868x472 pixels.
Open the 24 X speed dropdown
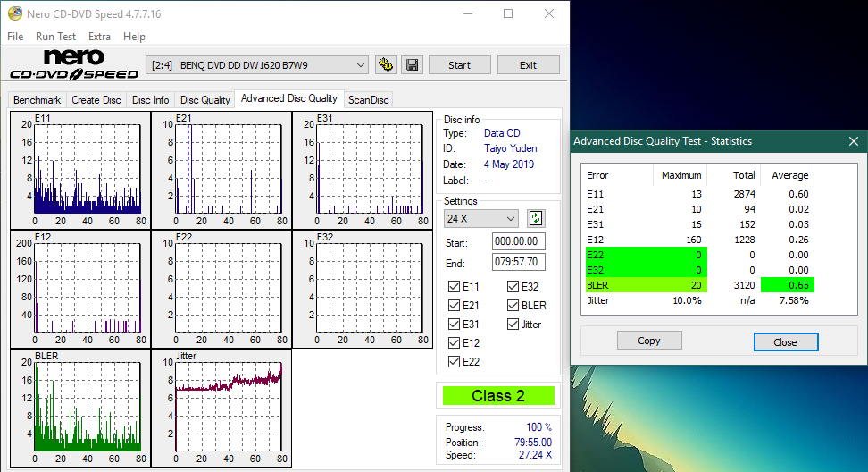click(480, 218)
